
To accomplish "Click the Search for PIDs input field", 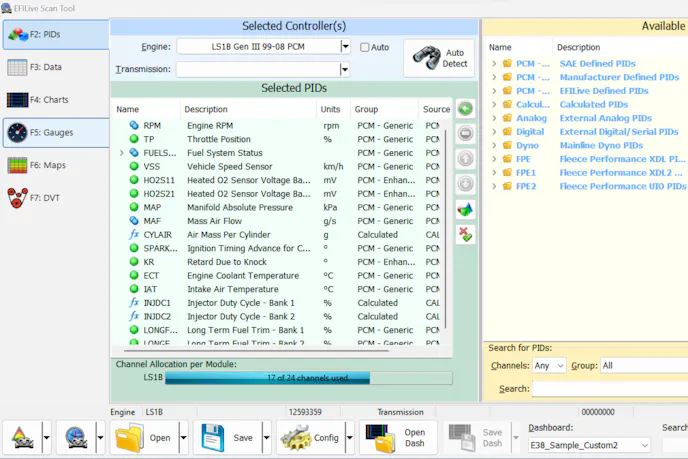I will [609, 389].
